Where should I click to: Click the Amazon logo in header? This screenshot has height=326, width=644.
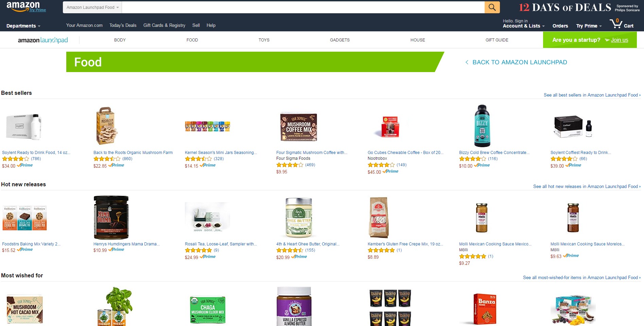[23, 6]
